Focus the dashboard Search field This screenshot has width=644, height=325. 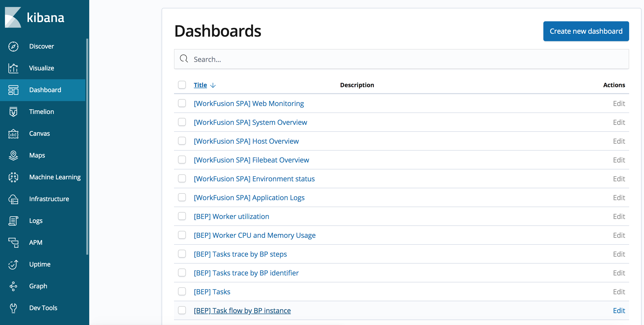401,59
